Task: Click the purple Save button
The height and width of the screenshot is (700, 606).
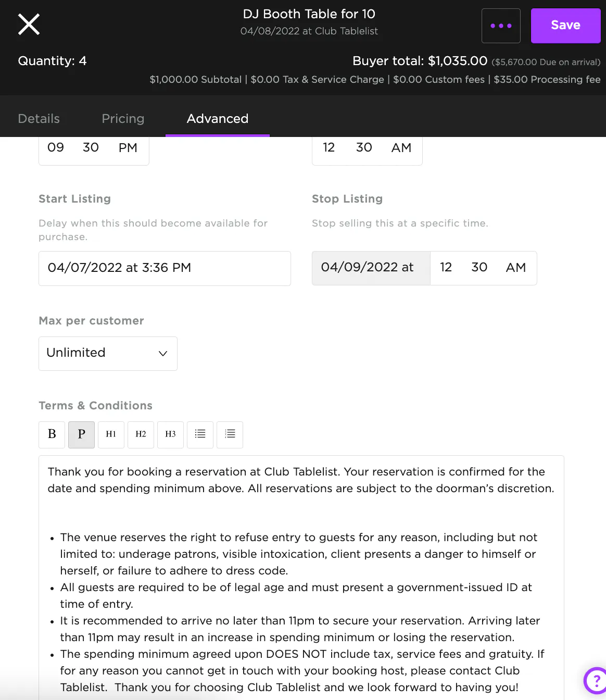Action: 565,26
